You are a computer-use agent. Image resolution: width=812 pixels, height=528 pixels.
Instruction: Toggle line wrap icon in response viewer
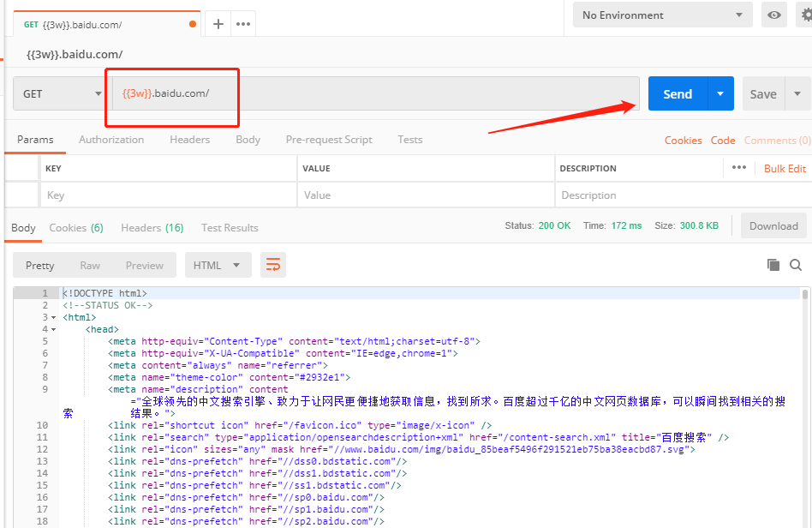(x=273, y=266)
